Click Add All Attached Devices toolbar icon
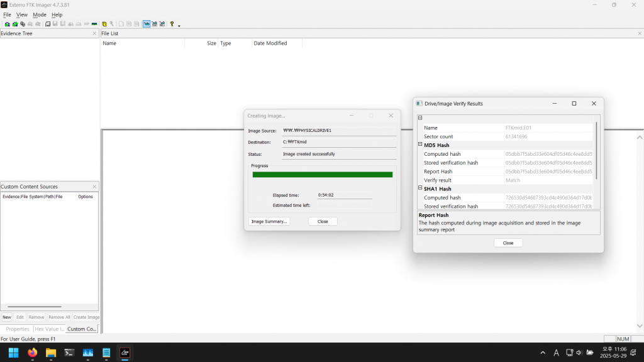The height and width of the screenshot is (362, 644). 15,25
